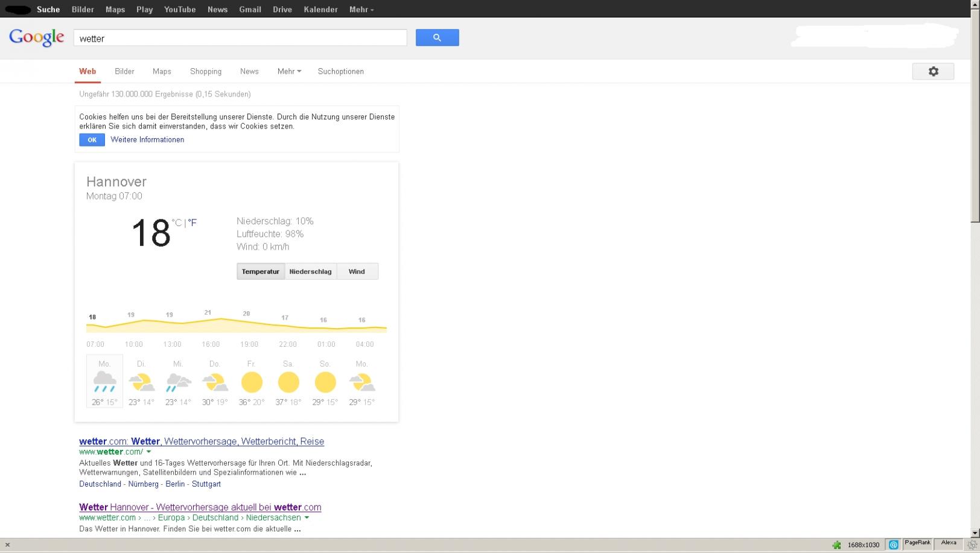
Task: Expand the Mehr dropdown in top black bar
Action: (x=361, y=10)
